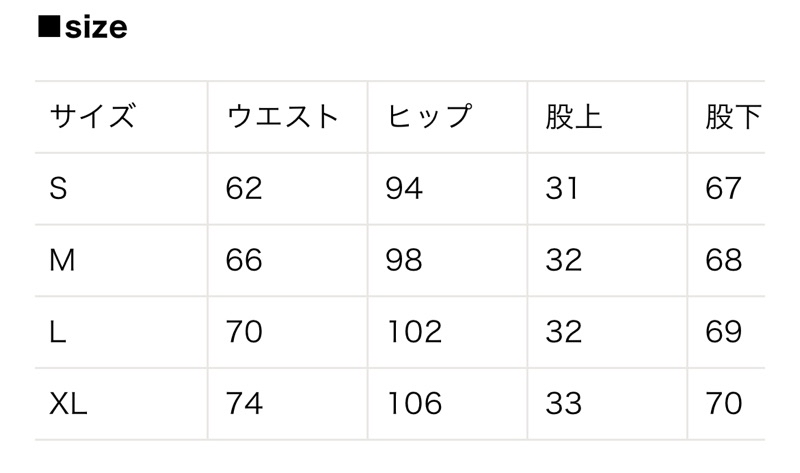Select the M size row label
Screen dimensions: 800x473
62,260
